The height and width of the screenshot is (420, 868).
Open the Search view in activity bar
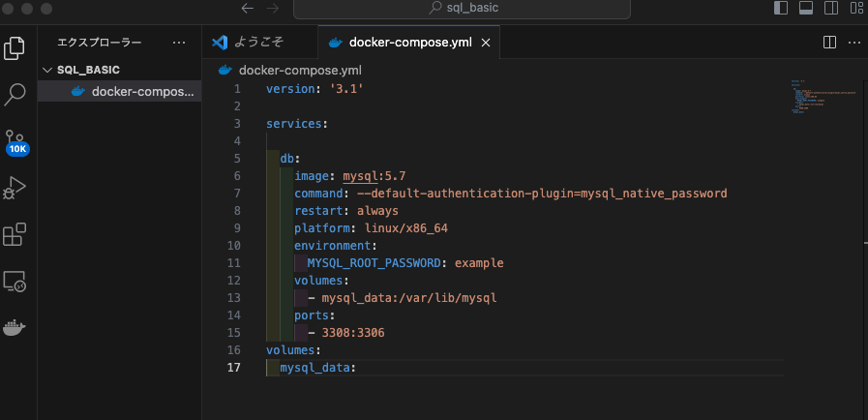[x=15, y=95]
